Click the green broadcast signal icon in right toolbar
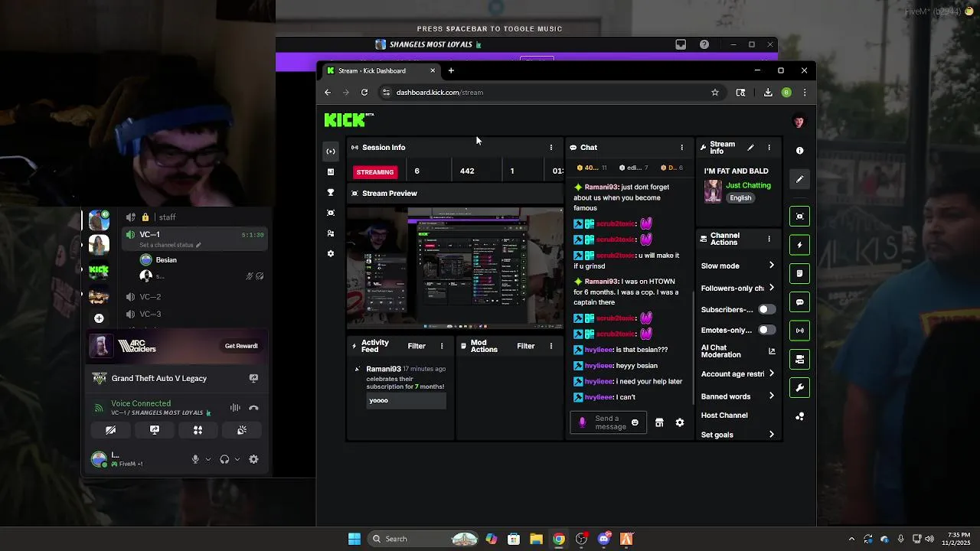The height and width of the screenshot is (551, 980). pos(799,331)
